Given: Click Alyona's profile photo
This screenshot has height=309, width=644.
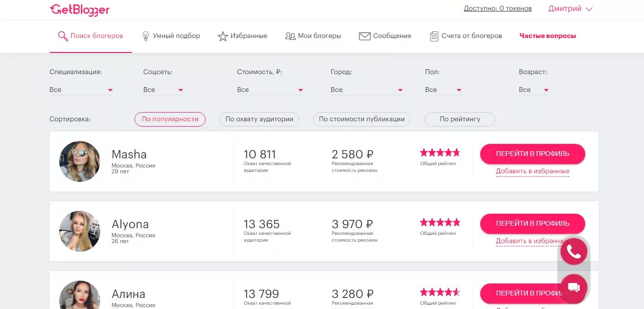Looking at the screenshot, I should point(79,231).
